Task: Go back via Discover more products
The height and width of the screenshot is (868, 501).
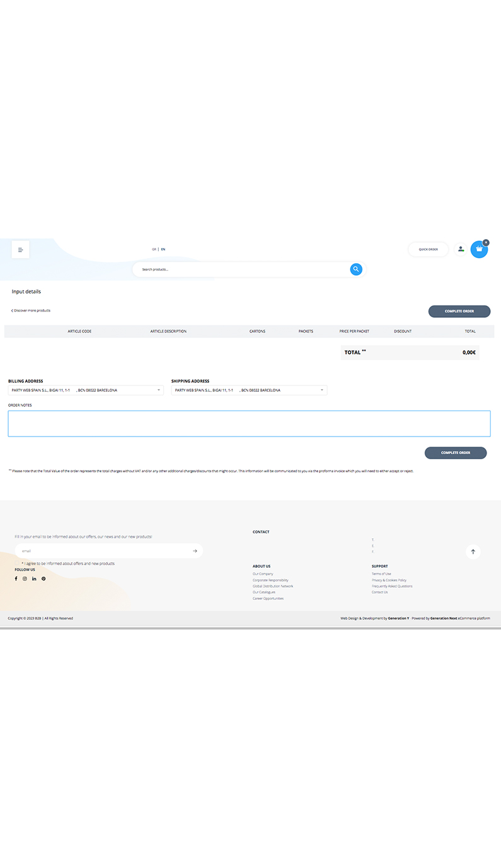Action: click(32, 310)
